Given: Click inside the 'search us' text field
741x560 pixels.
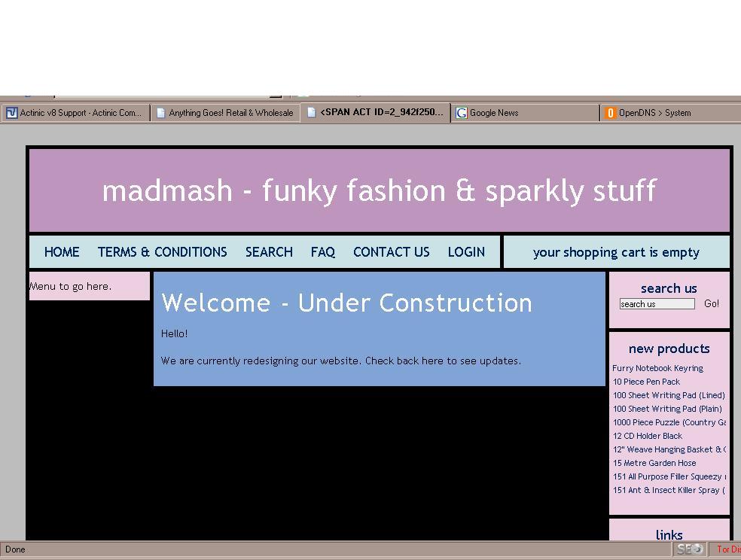Looking at the screenshot, I should (657, 304).
